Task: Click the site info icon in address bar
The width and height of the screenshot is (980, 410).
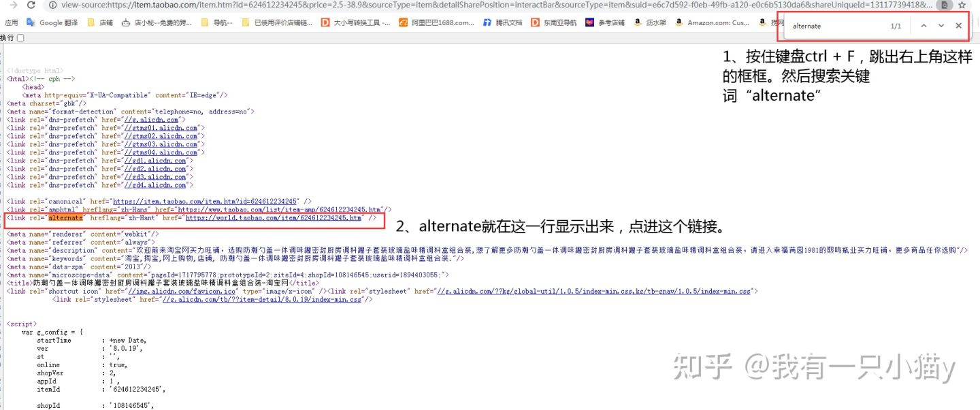Action: (x=52, y=5)
